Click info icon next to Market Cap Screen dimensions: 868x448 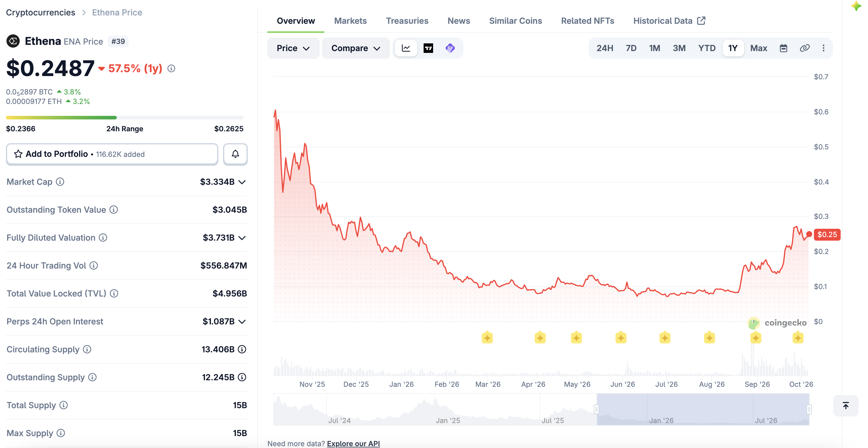tap(60, 182)
